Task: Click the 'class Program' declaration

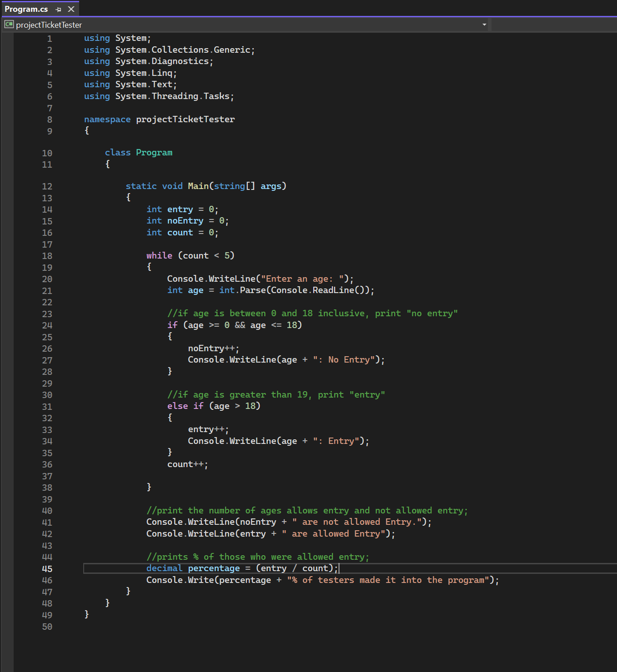Action: pos(139,153)
